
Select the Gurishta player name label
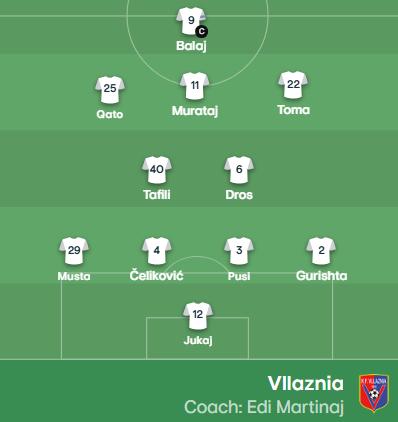(x=322, y=276)
